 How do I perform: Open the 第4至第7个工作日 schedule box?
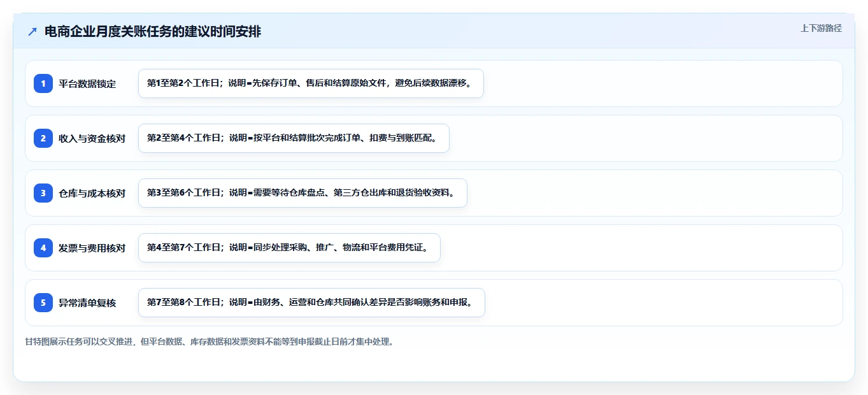pos(289,248)
